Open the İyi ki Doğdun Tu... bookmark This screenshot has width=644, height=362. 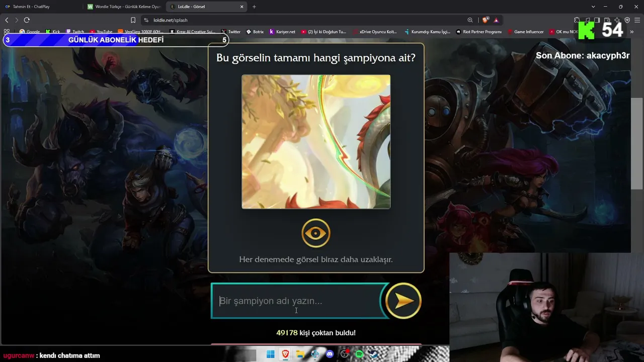[x=324, y=32]
